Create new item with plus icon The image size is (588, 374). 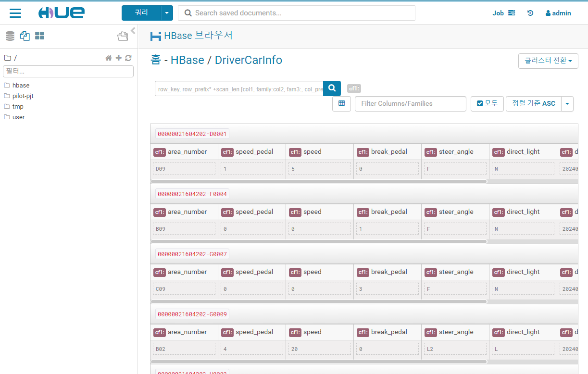click(x=119, y=58)
